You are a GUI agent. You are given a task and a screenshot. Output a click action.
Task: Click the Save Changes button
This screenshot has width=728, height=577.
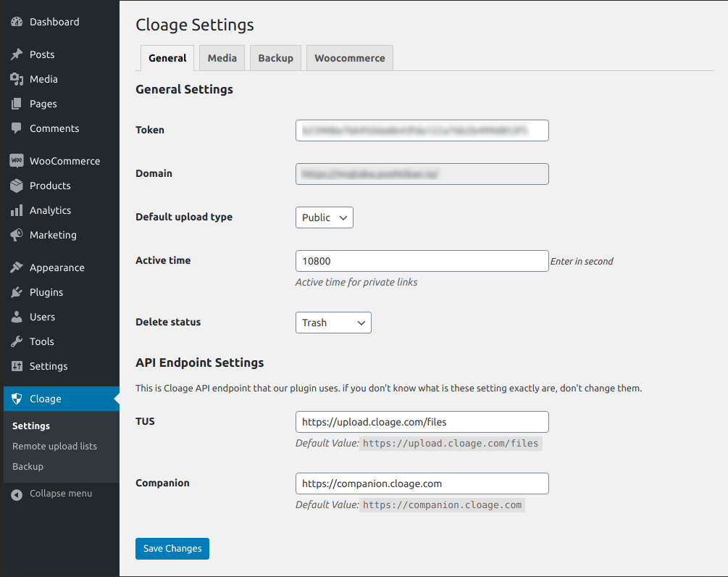(172, 549)
